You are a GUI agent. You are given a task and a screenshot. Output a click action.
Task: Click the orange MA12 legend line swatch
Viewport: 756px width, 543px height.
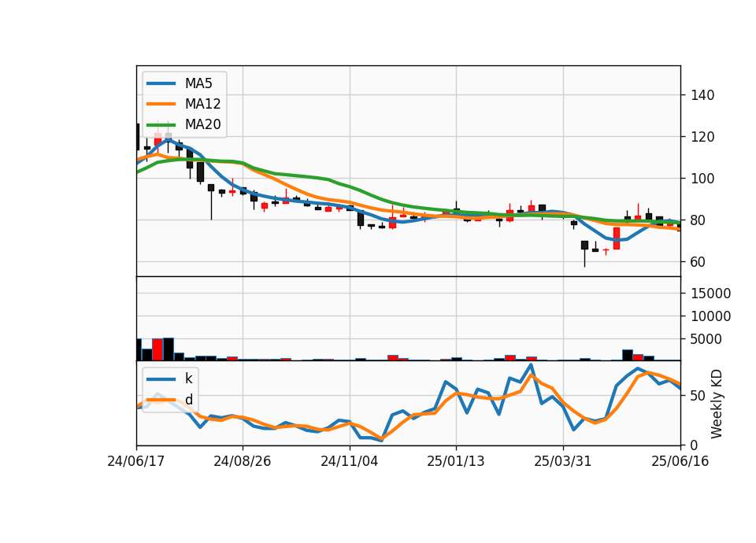click(161, 104)
